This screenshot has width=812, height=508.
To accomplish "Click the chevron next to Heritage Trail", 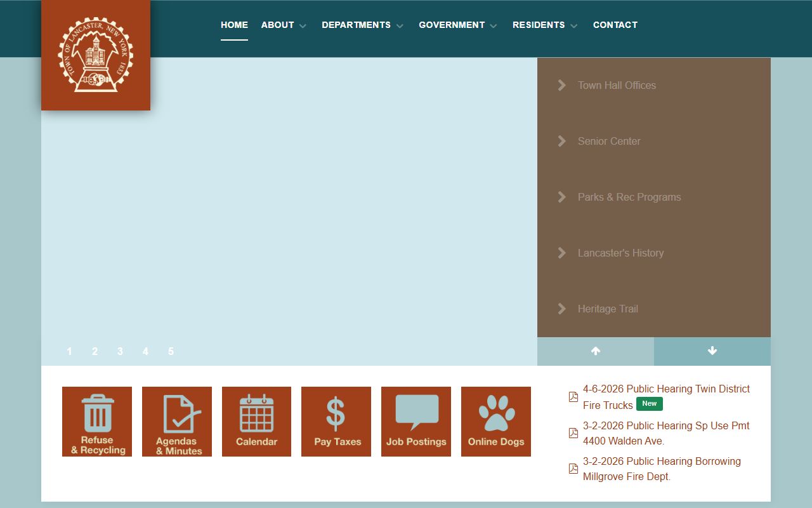I will click(561, 309).
